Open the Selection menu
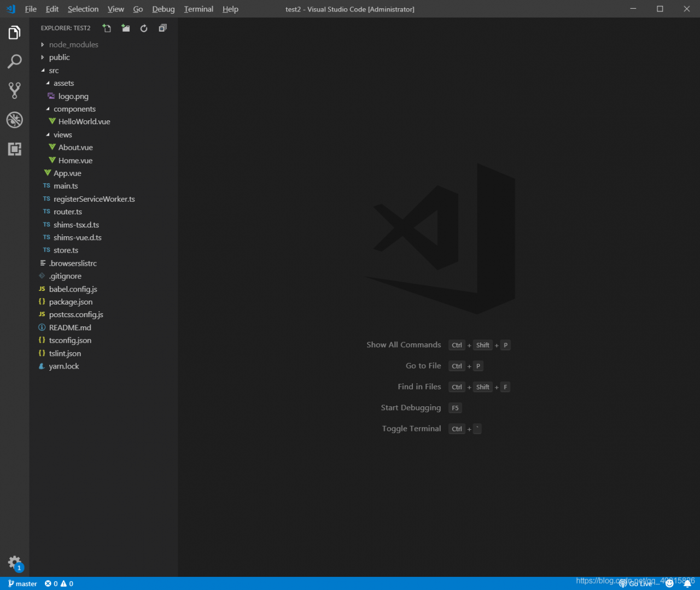Viewport: 700px width, 590px height. click(x=83, y=9)
